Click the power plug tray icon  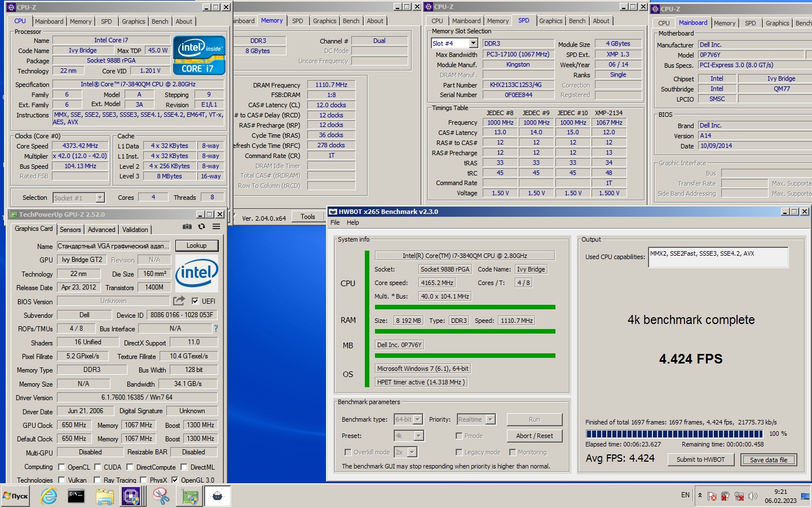[726, 496]
